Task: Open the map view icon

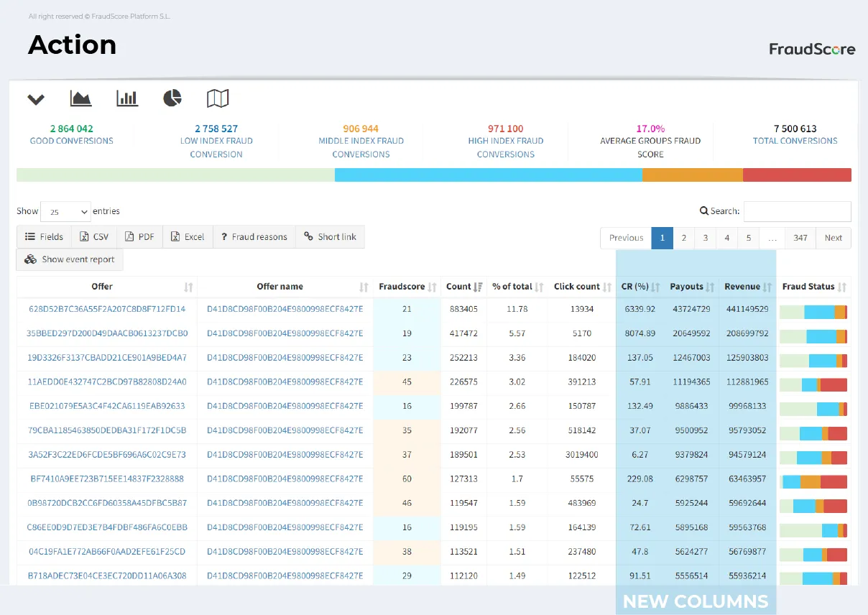Action: (218, 98)
